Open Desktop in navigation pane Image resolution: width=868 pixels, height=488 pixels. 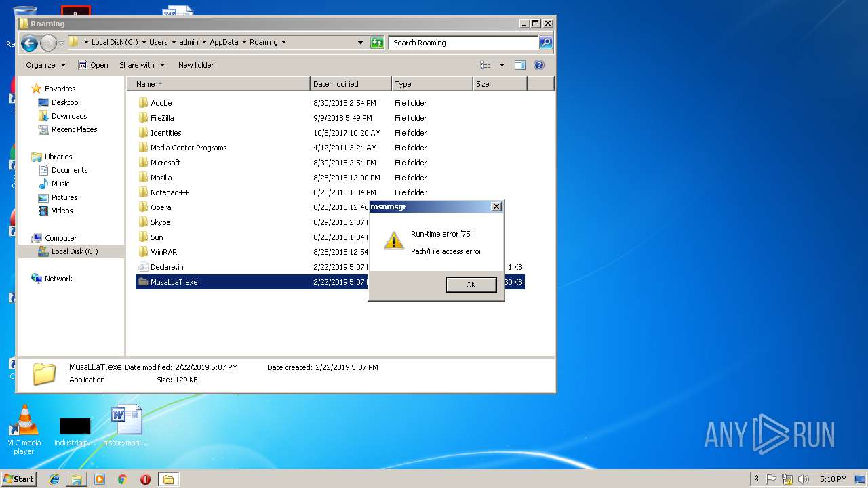64,102
